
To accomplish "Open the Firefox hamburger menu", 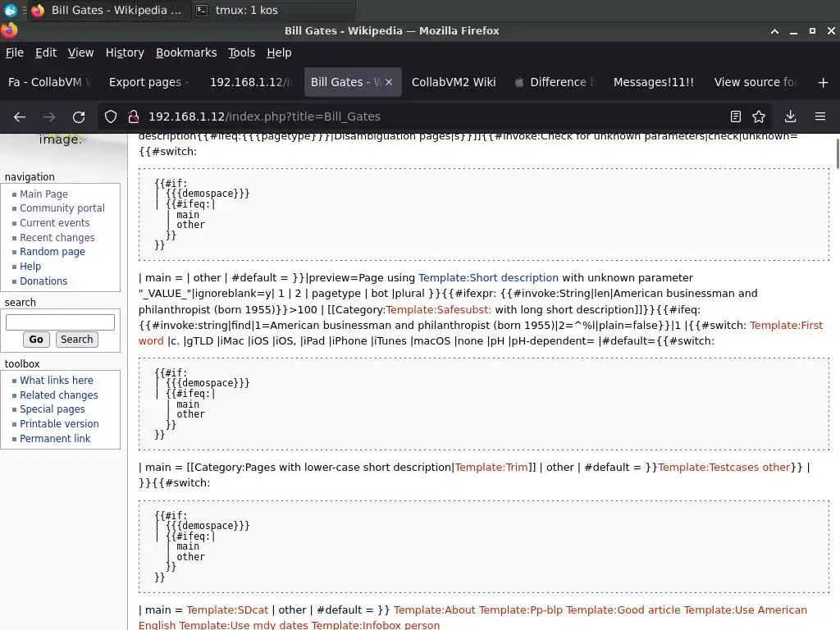I will coord(820,116).
